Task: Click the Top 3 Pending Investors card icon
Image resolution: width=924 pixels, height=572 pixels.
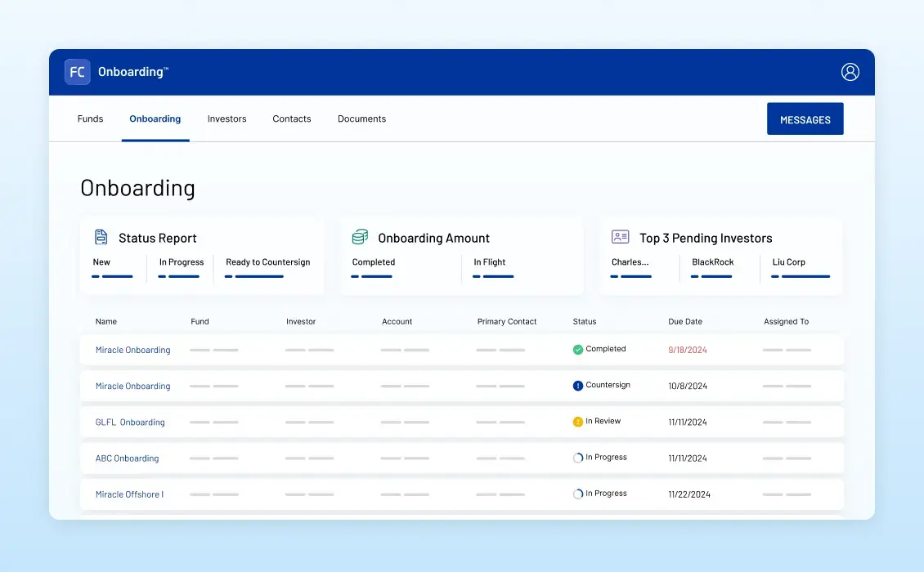Action: click(620, 237)
